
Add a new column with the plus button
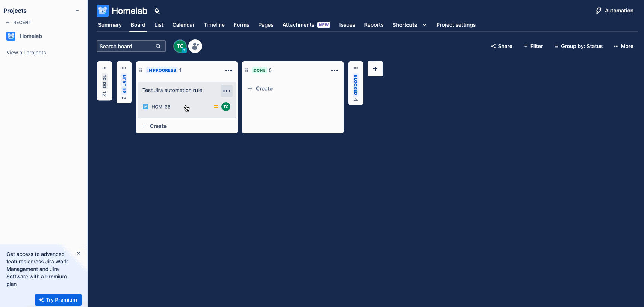click(375, 69)
